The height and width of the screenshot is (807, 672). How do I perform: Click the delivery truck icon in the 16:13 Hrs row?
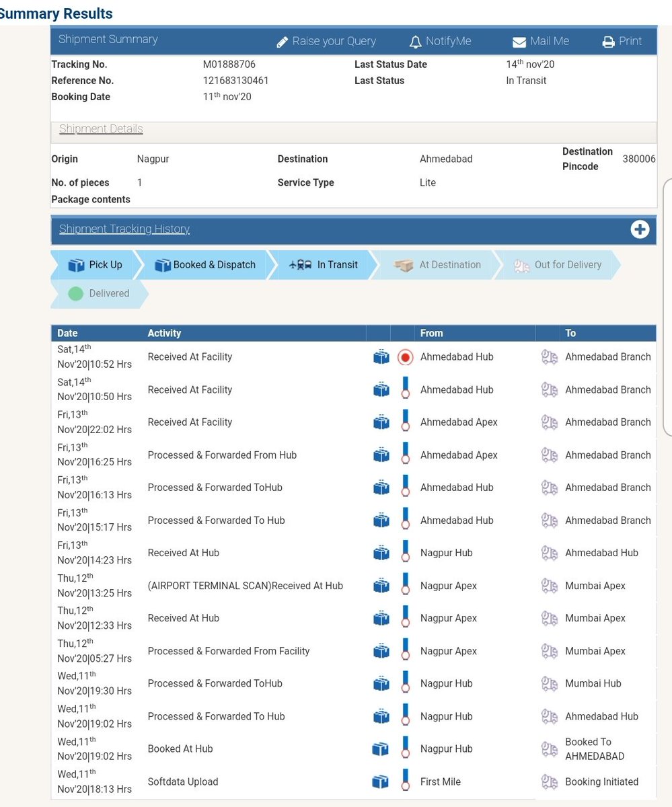[550, 488]
